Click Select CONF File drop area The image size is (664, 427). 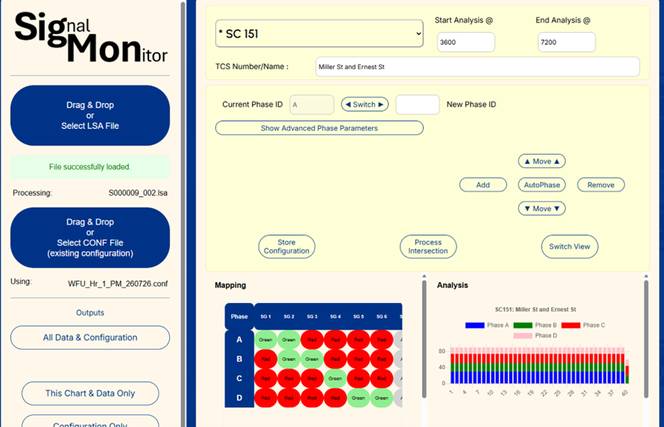point(90,238)
